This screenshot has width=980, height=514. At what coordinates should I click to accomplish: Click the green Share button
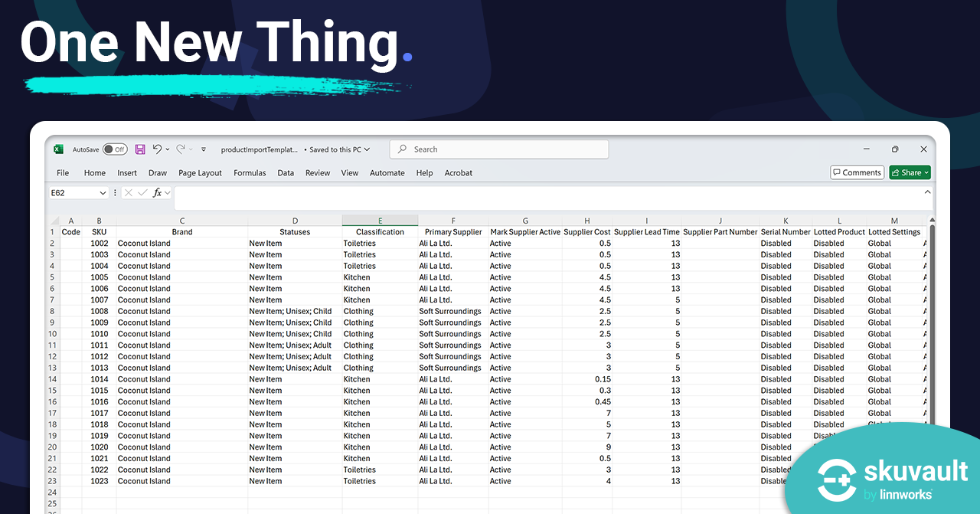click(908, 172)
